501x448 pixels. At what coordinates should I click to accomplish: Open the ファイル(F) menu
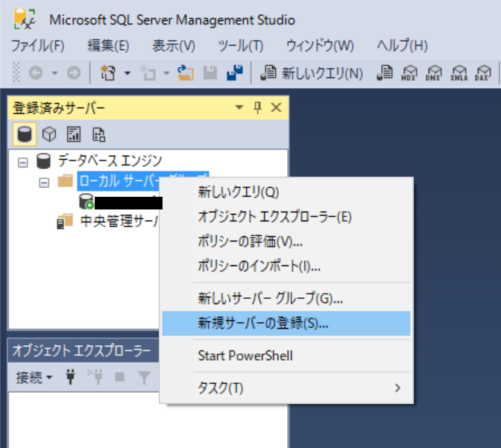tap(38, 45)
